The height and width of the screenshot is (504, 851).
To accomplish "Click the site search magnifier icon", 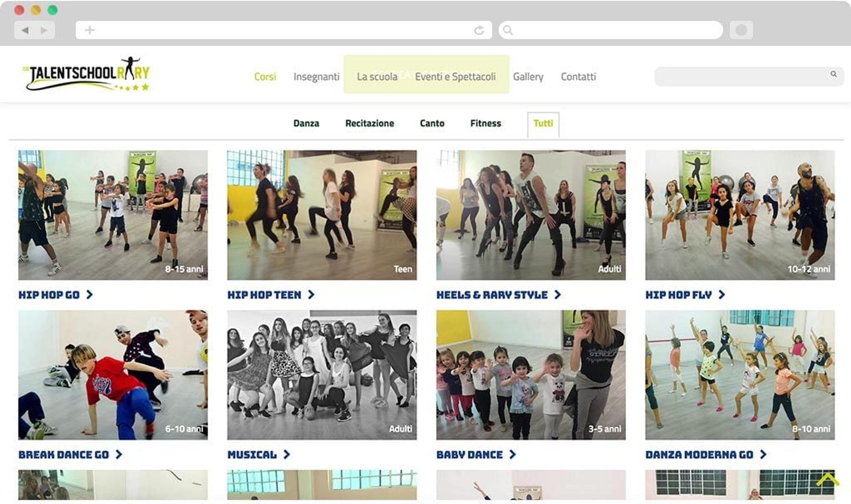I will [x=833, y=74].
